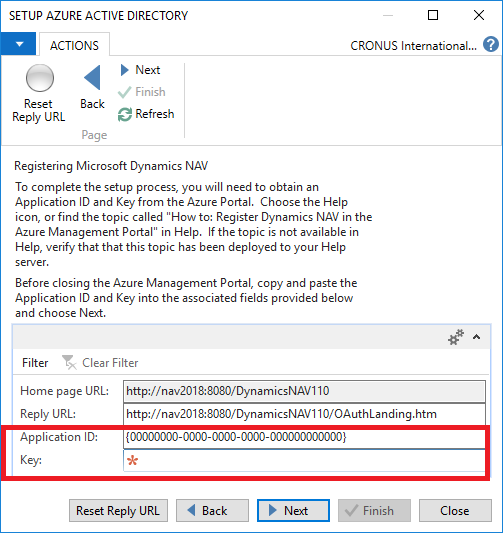
Task: Maximize the Setup Azure Active Directory window
Action: (433, 15)
